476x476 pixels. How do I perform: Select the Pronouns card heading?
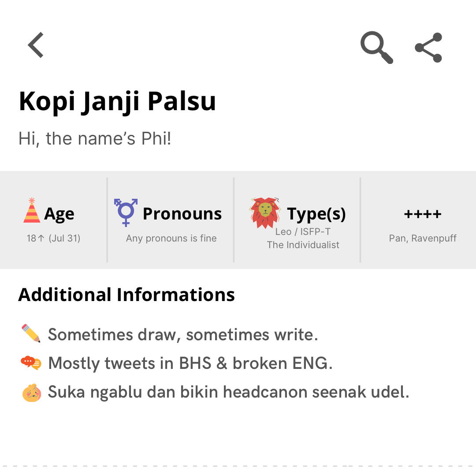click(x=182, y=214)
